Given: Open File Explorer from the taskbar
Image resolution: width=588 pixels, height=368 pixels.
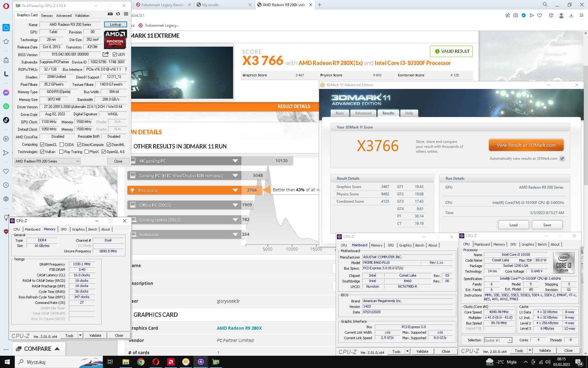Looking at the screenshot, I should click(x=126, y=362).
